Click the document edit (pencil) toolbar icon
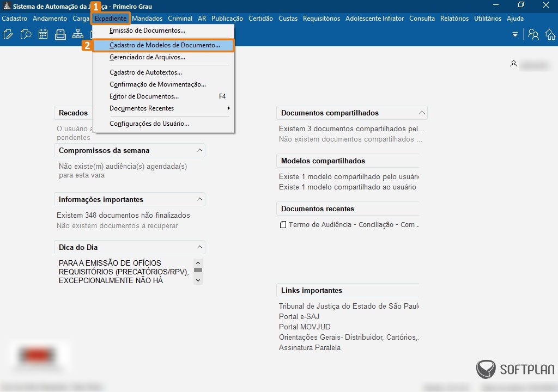 point(8,34)
